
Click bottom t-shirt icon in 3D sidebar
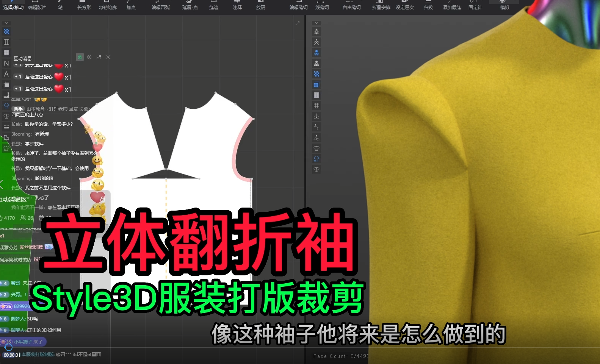(316, 169)
